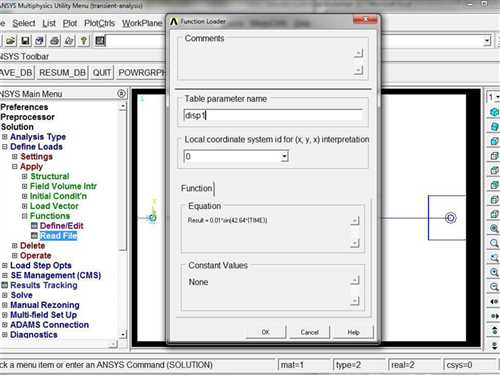Collapse the Apply node

[15, 167]
